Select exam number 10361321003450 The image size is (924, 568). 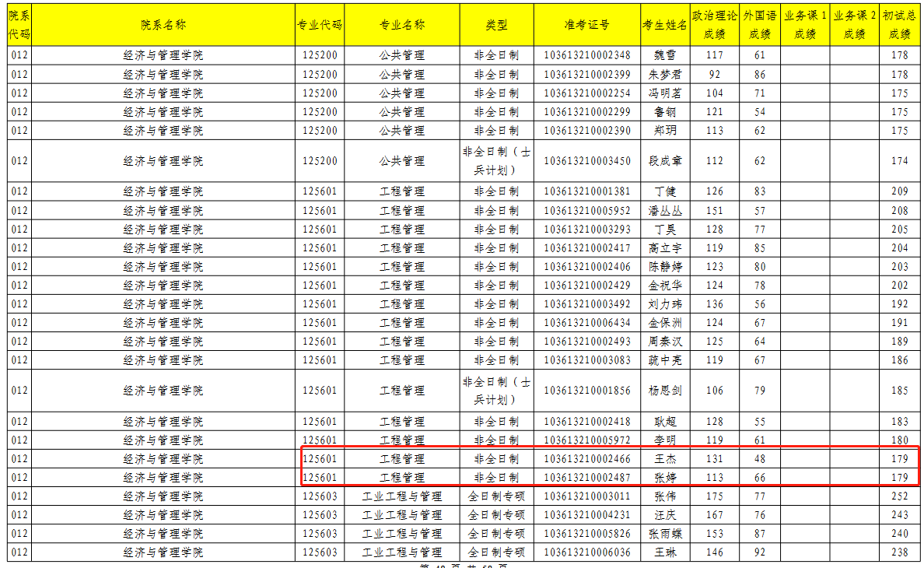tap(586, 161)
